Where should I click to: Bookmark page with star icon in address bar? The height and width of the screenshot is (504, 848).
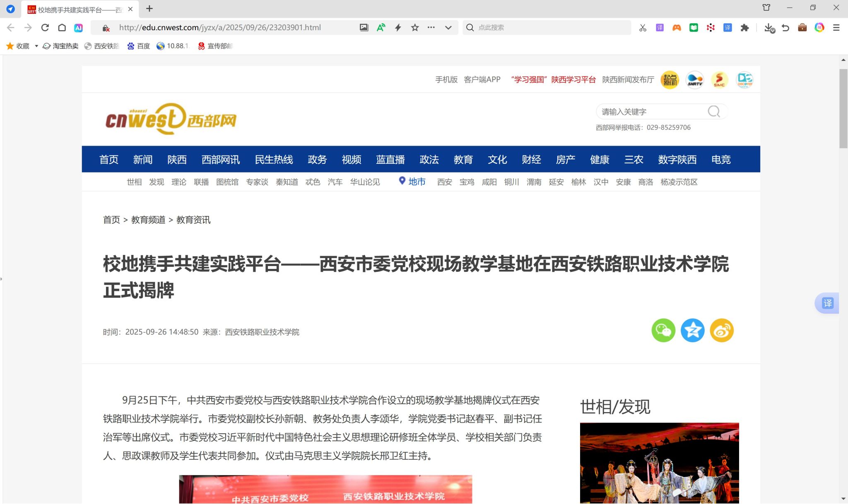[x=415, y=28]
